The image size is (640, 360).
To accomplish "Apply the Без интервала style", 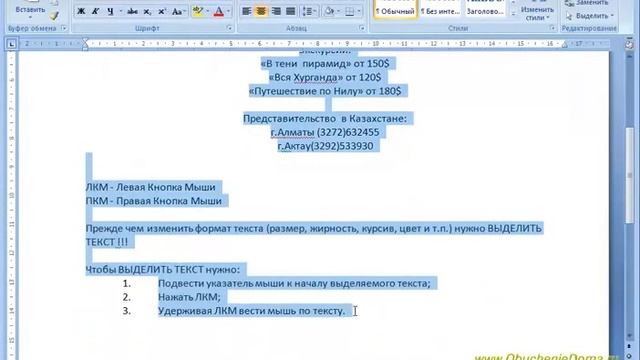I will pyautogui.click(x=440, y=9).
